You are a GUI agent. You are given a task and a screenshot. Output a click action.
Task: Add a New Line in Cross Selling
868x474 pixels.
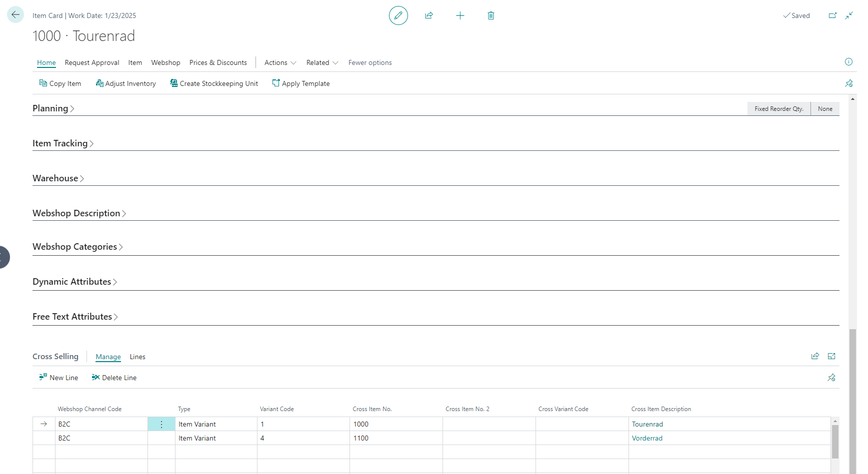(58, 378)
